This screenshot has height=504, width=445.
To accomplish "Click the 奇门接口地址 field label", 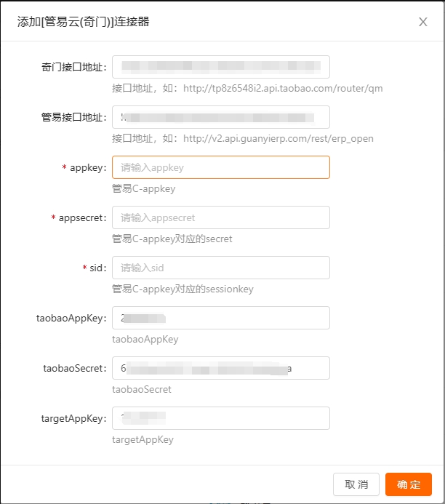I will click(73, 68).
